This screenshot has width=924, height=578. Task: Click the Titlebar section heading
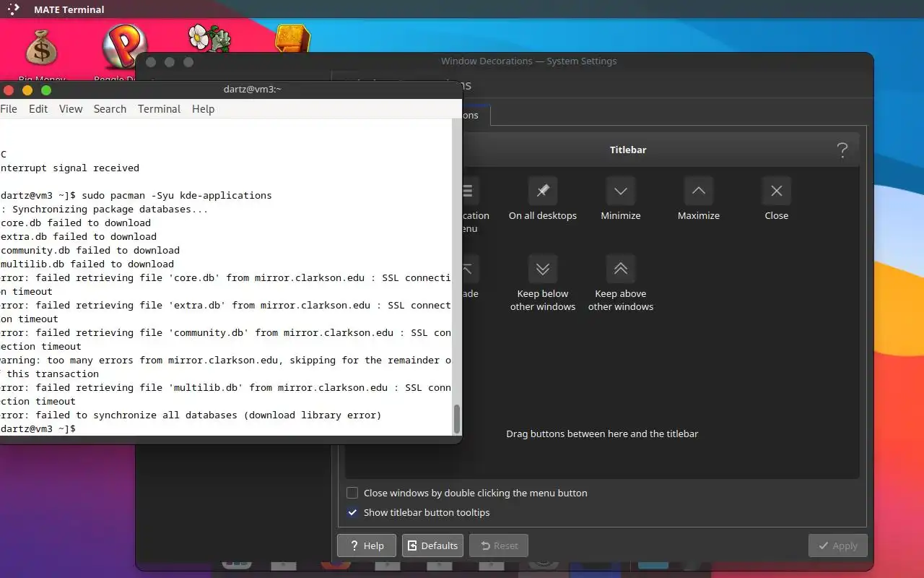pyautogui.click(x=628, y=150)
